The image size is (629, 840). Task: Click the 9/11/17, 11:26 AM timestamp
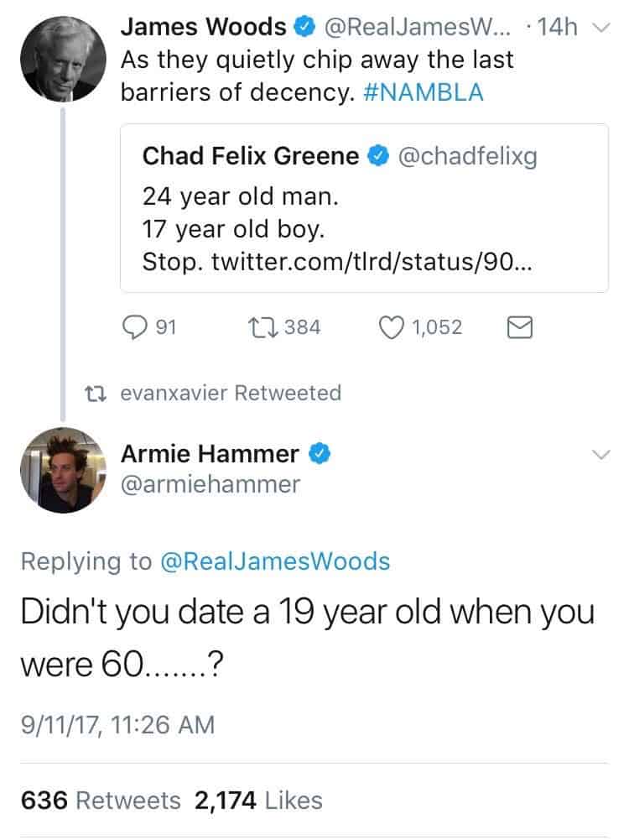tap(117, 723)
